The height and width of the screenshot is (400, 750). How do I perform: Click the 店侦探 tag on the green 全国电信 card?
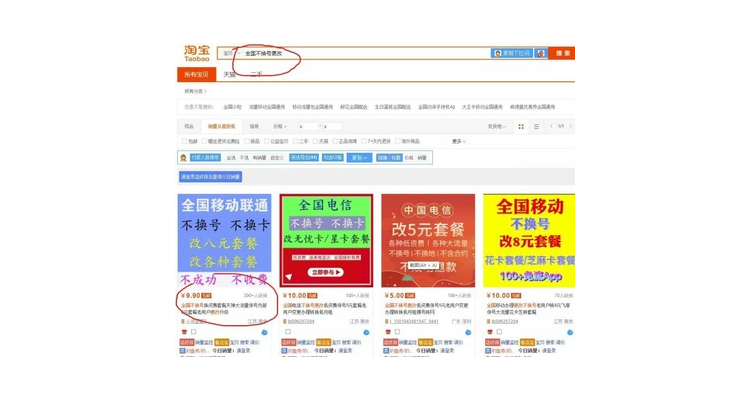click(x=288, y=343)
